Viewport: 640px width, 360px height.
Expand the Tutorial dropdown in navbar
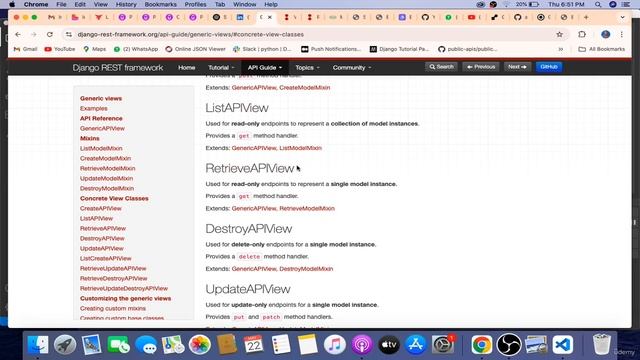click(221, 68)
